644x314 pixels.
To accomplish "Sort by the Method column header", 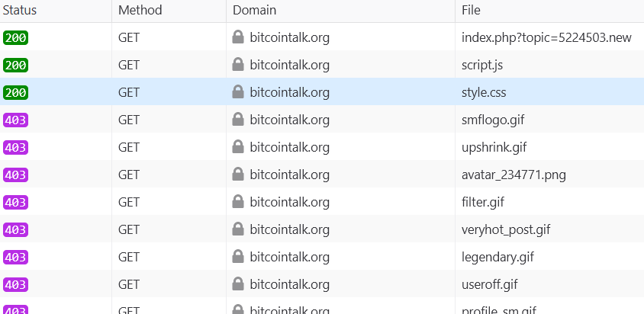I will [169, 10].
